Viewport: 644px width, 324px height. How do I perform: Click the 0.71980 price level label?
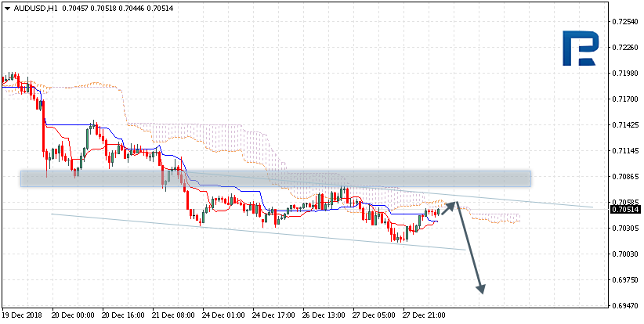625,74
